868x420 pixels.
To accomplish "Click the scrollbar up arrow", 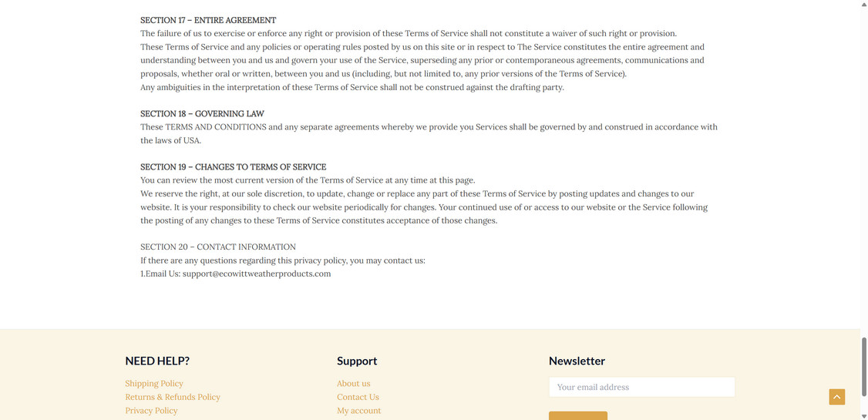I will tap(863, 5).
